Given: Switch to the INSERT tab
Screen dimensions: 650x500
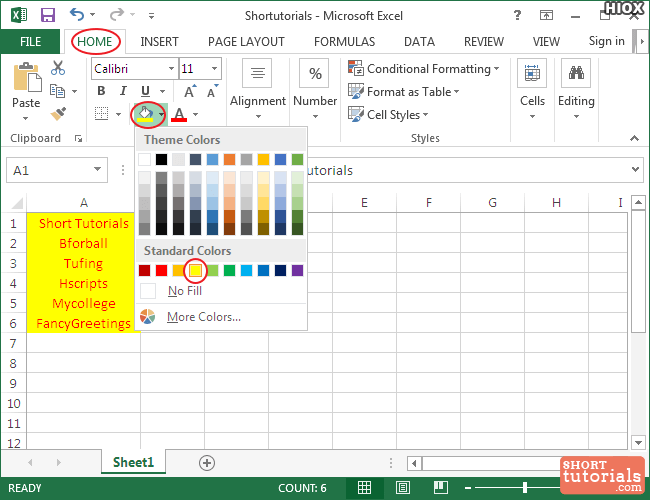Looking at the screenshot, I should click(159, 42).
